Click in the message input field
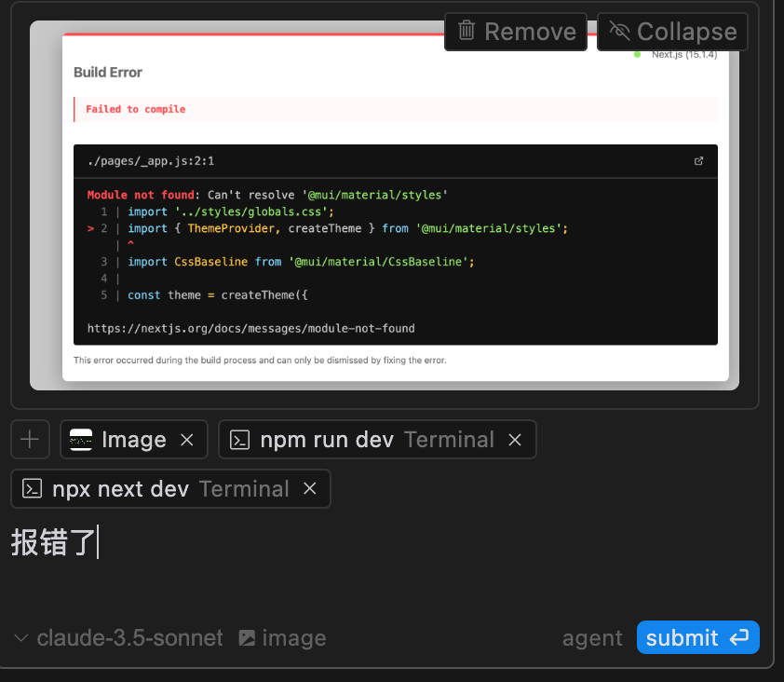Image resolution: width=784 pixels, height=682 pixels. [x=385, y=566]
